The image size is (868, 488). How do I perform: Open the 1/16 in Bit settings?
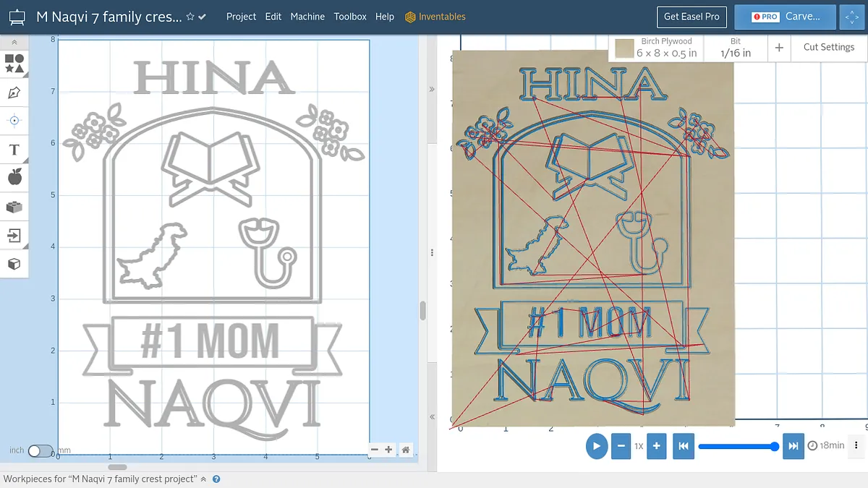pos(736,48)
